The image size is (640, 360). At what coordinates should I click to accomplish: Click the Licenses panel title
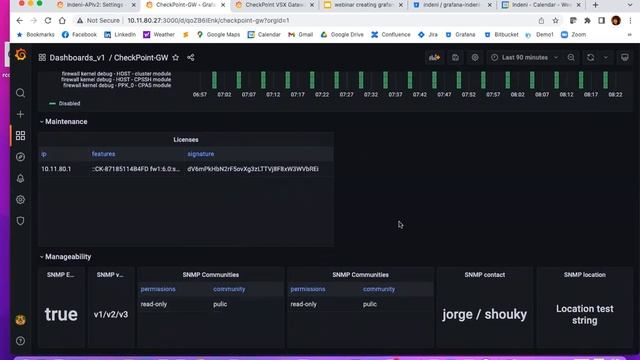186,140
